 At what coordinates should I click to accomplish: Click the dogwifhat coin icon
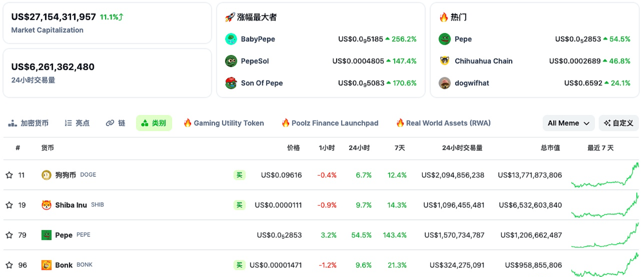pos(445,83)
